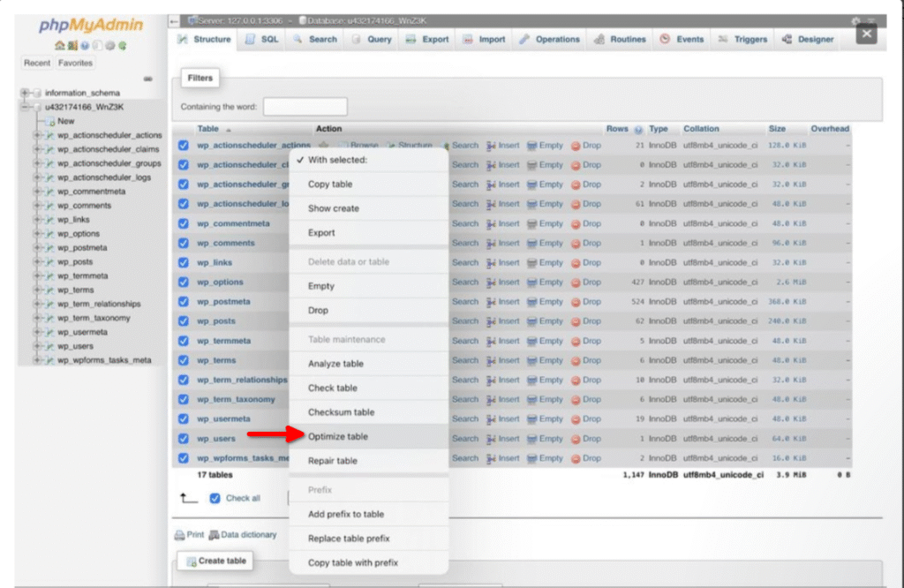The image size is (904, 588).
Task: Click the Create table button
Action: (215, 561)
